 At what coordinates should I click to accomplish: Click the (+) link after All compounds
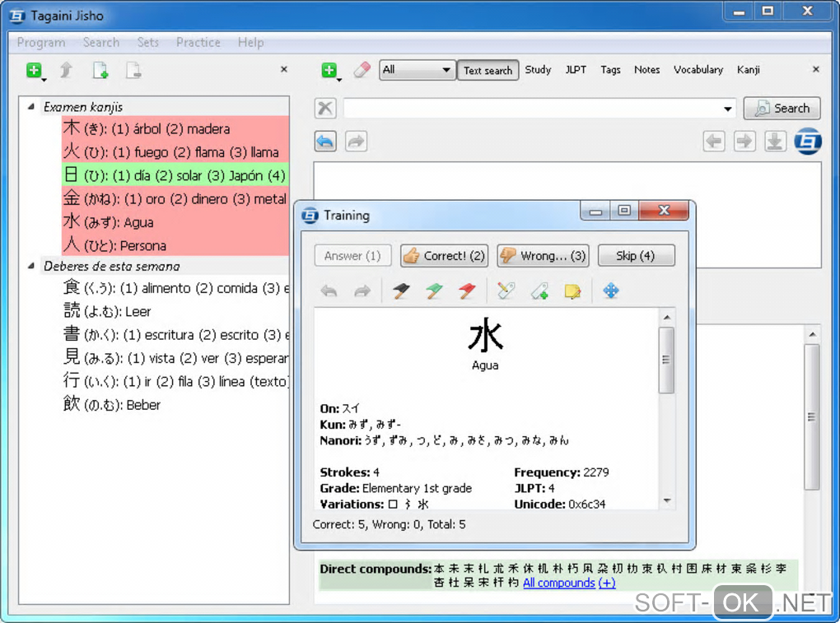(607, 583)
